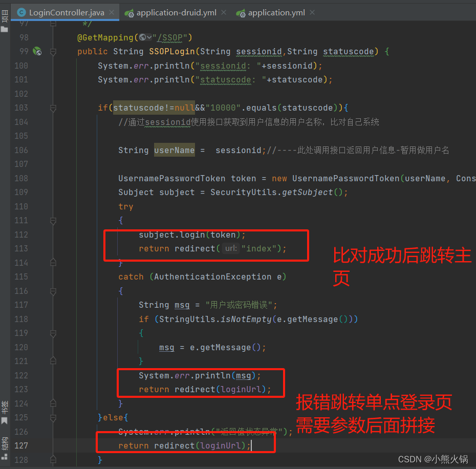Click the sessionid parameter in method signature

point(259,52)
